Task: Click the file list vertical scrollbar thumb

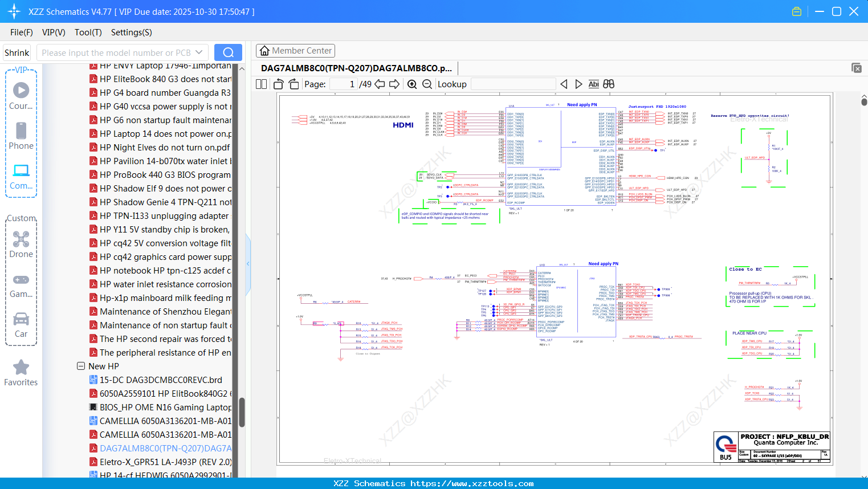Action: tap(242, 412)
